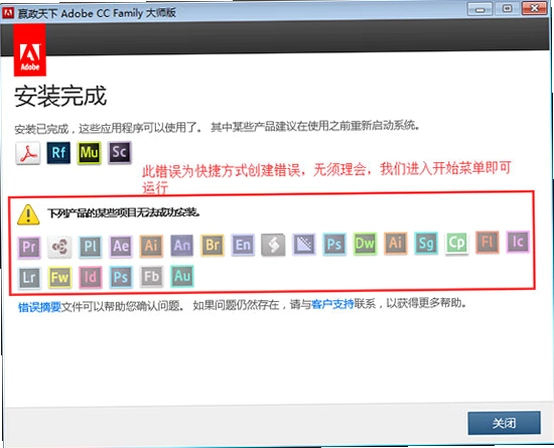Click the icon between Pr and Pl
The image size is (554, 448).
click(x=60, y=247)
